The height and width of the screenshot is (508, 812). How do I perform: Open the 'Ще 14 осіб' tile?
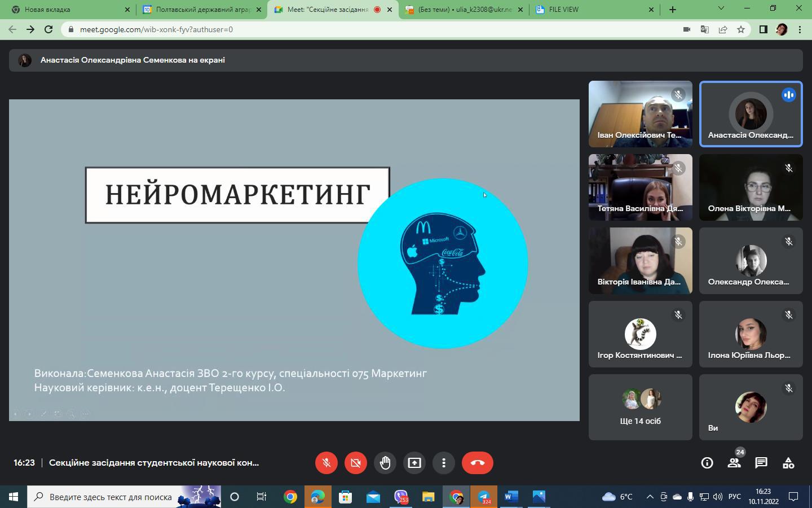[x=641, y=408]
